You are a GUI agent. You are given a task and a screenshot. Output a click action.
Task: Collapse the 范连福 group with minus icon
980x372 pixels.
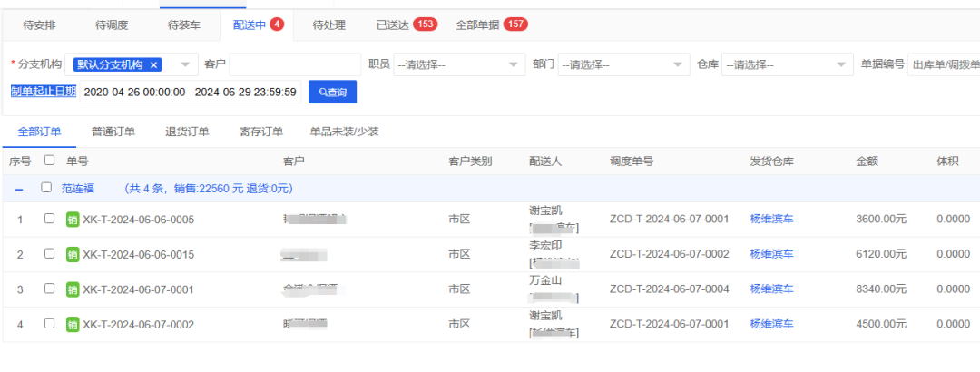click(x=19, y=189)
